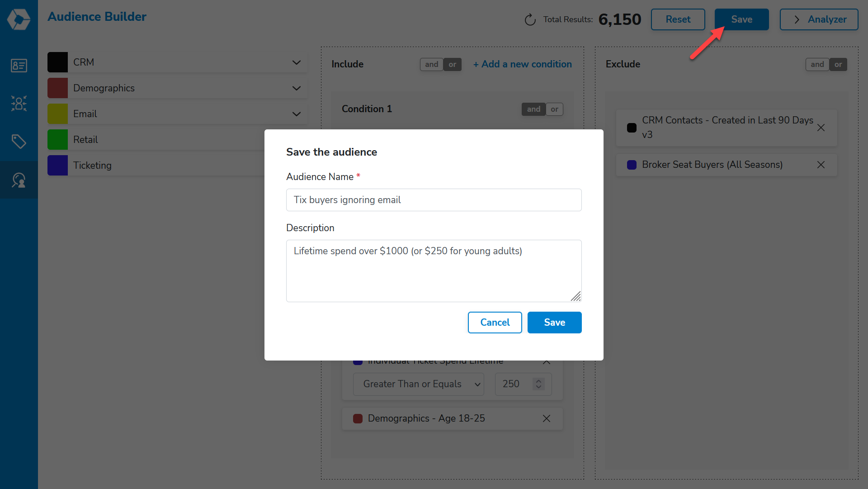Image resolution: width=868 pixels, height=489 pixels.
Task: Set Include logic to 'and'
Action: tap(431, 64)
